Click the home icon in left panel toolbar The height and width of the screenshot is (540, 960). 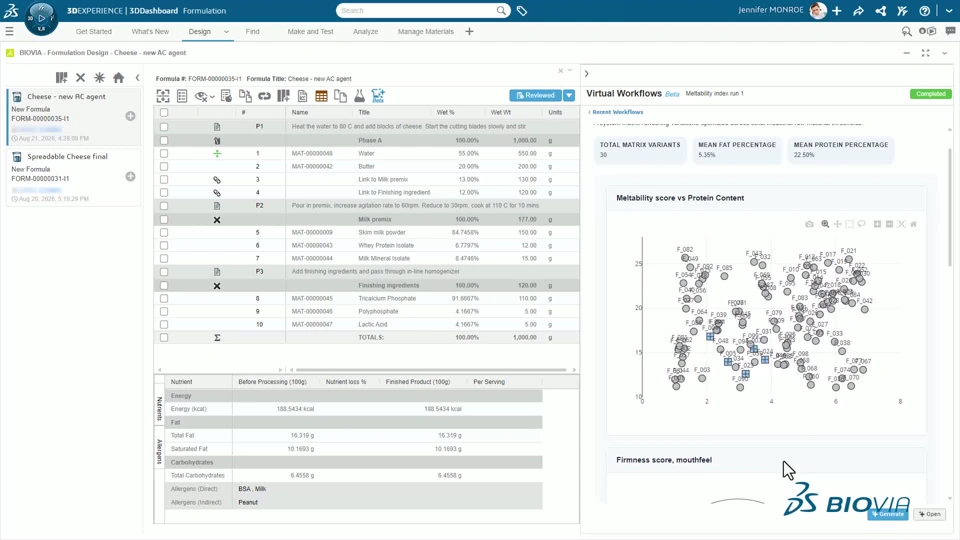click(x=119, y=78)
